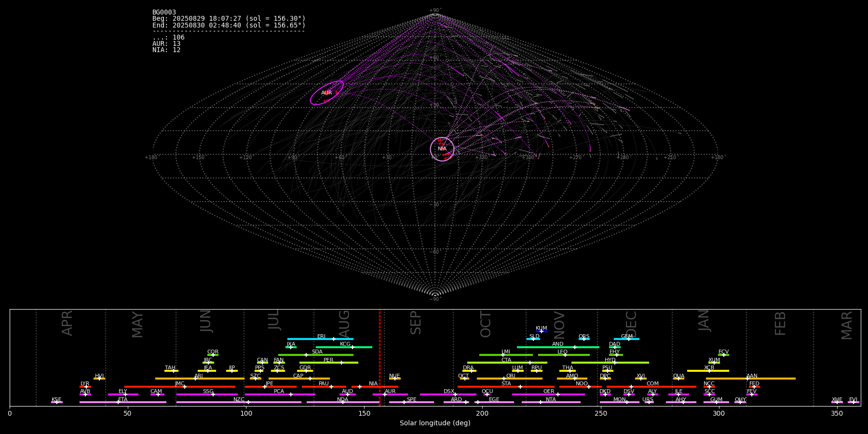868x434 pixels.
Task: Click the 200 tick on longitude axis
Action: coord(482,413)
